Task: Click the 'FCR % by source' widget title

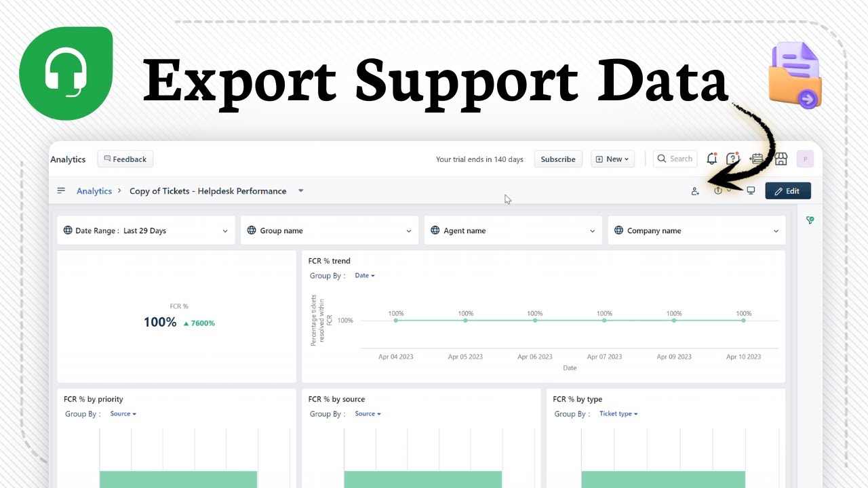Action: (336, 399)
